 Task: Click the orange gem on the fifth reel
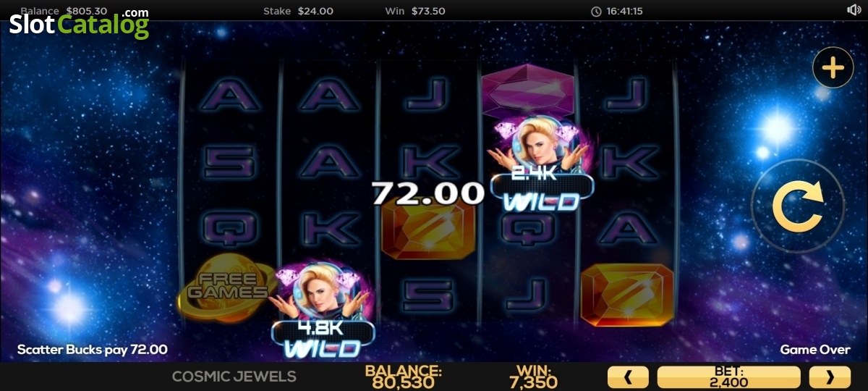(x=627, y=294)
